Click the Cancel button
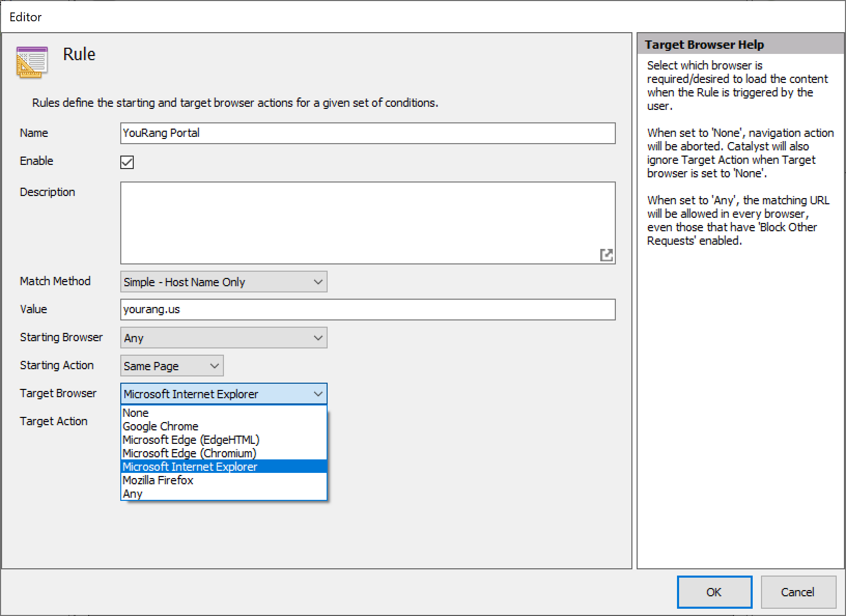Image resolution: width=846 pixels, height=616 pixels. pyautogui.click(x=798, y=592)
